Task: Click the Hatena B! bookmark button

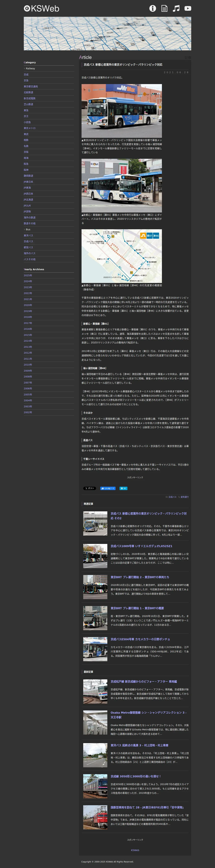Action: point(123,488)
